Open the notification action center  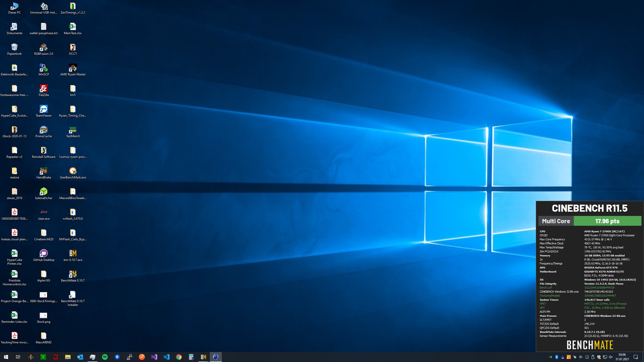tap(636, 357)
